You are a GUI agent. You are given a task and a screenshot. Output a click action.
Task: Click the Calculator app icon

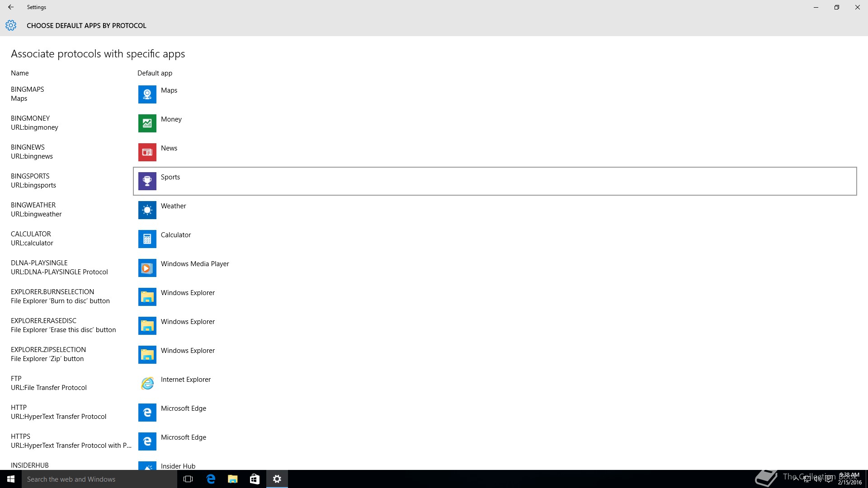point(147,239)
